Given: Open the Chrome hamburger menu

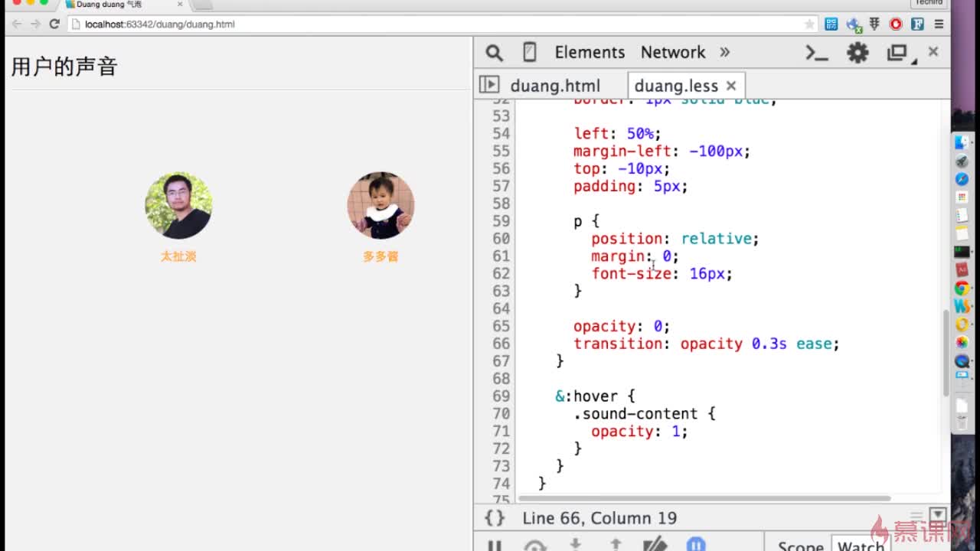Looking at the screenshot, I should click(x=939, y=24).
